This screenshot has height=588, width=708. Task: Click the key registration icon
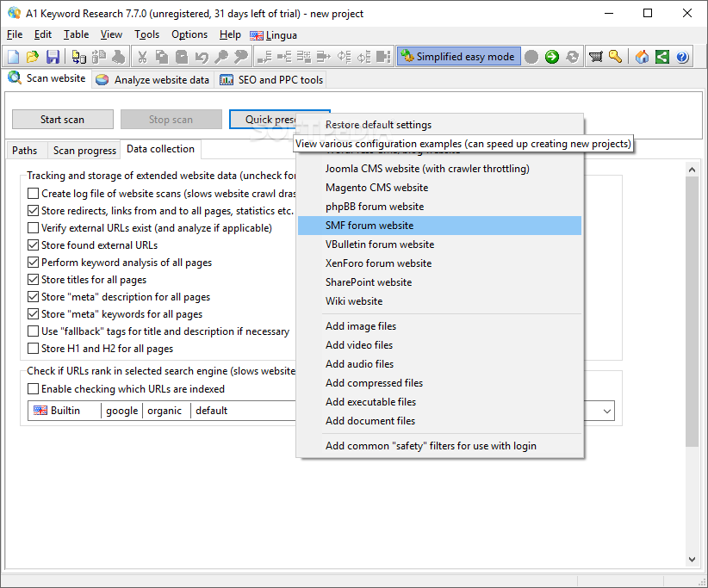(616, 57)
